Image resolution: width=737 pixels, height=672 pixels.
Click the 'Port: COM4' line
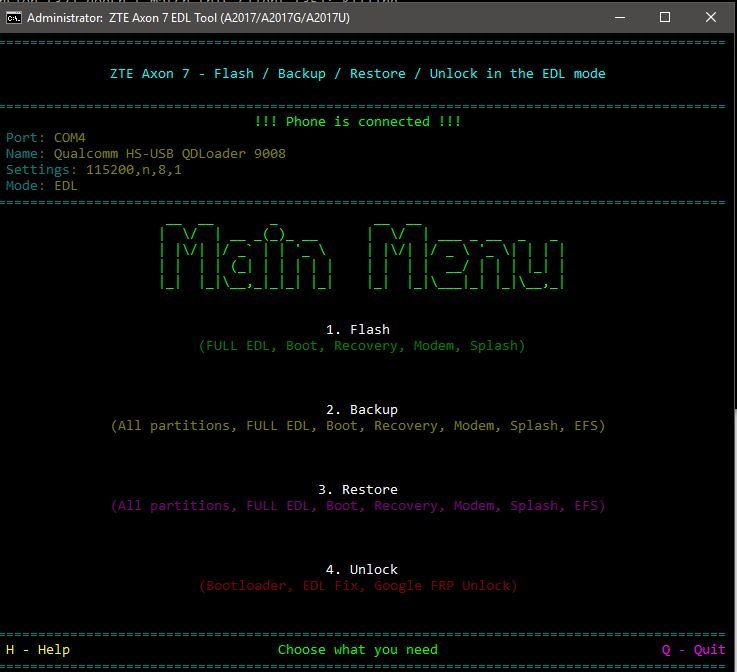(x=46, y=138)
